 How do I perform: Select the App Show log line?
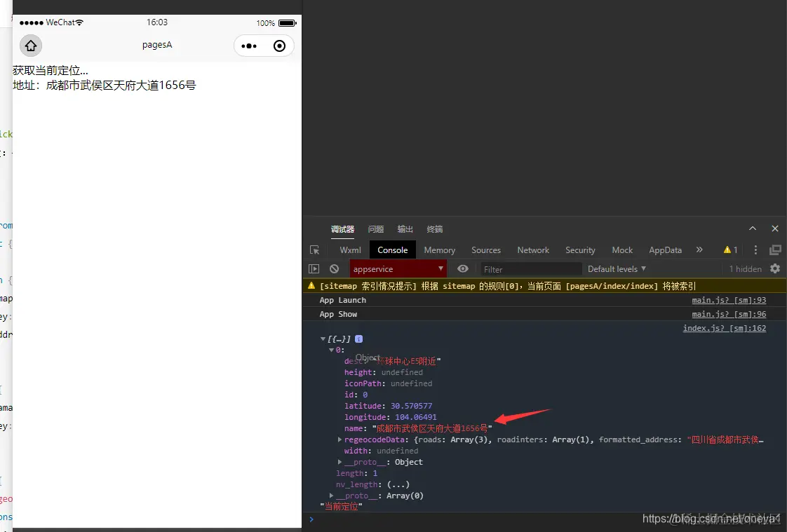[338, 314]
